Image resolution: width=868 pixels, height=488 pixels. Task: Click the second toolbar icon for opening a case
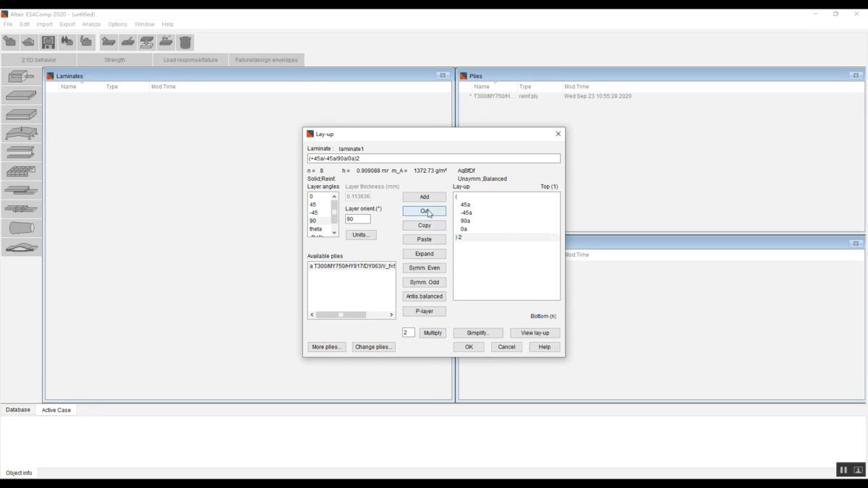pos(29,42)
